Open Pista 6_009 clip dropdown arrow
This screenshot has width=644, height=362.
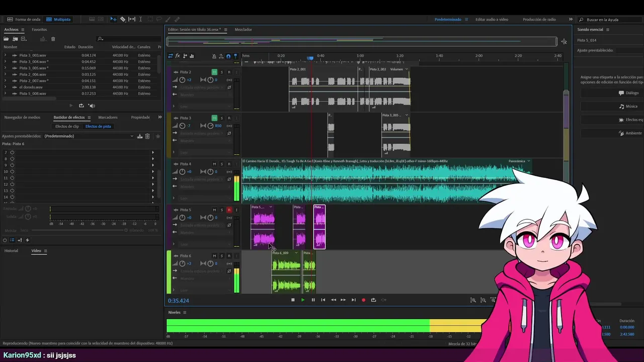[296, 253]
